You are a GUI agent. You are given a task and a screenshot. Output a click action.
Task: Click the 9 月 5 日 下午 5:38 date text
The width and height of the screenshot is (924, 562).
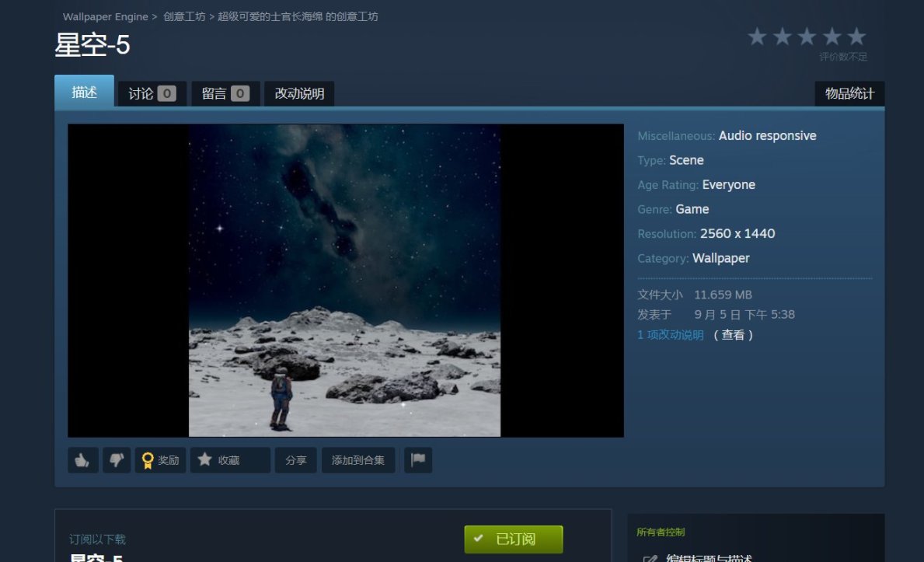(x=744, y=315)
